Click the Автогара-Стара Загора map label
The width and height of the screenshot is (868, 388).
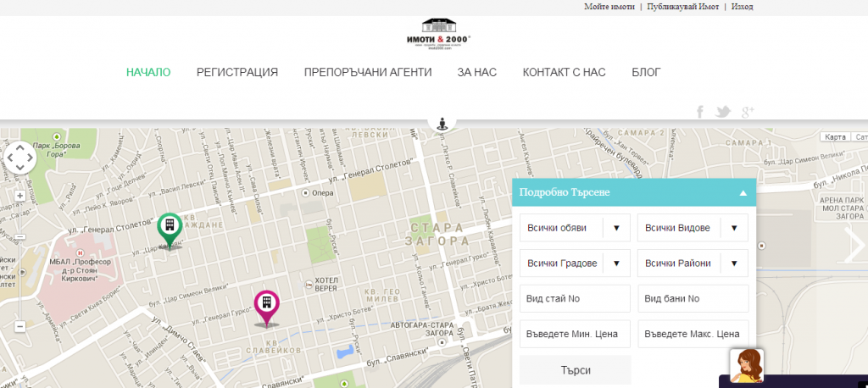click(423, 330)
